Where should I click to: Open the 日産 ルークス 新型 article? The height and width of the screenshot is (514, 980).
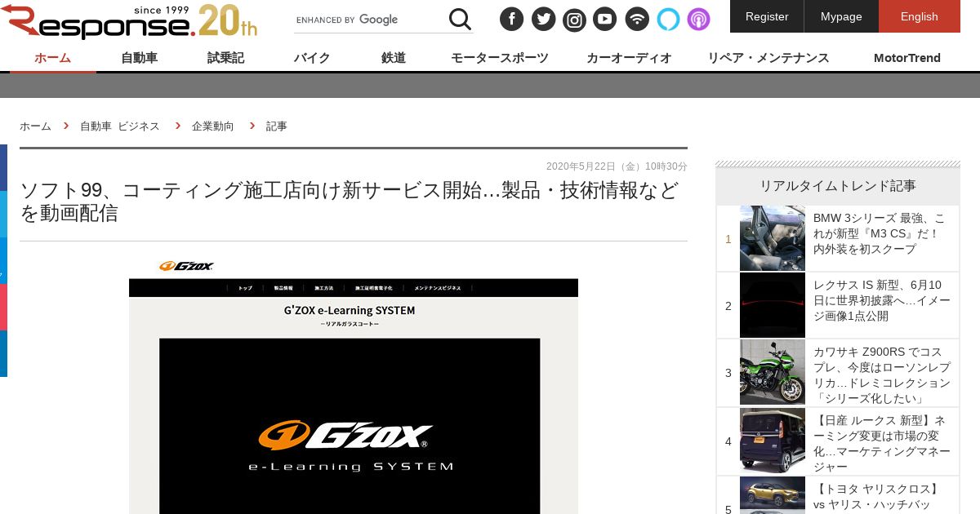(x=882, y=444)
